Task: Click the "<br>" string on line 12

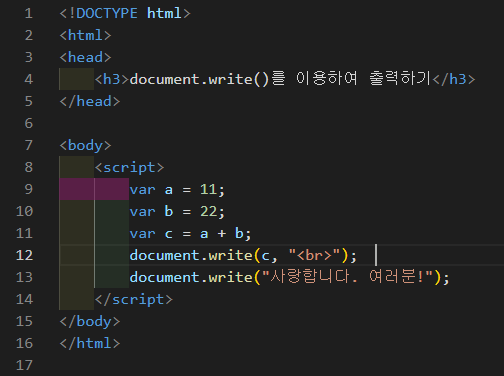Action: 314,255
